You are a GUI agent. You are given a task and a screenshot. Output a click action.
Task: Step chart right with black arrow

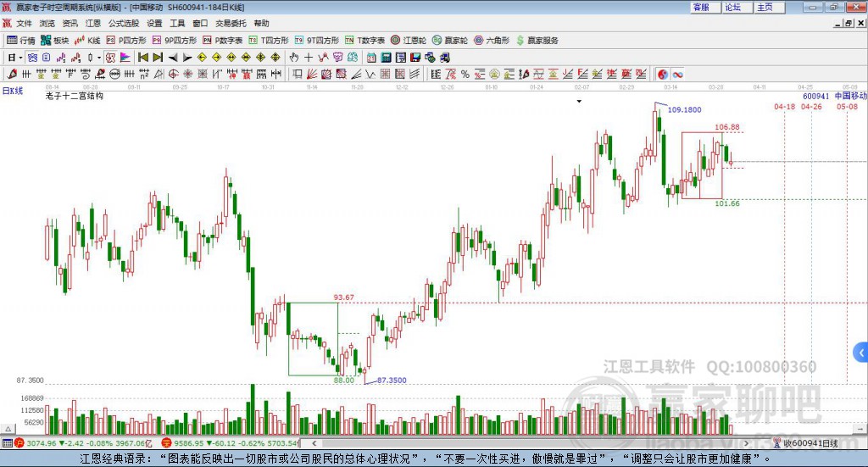point(187,58)
